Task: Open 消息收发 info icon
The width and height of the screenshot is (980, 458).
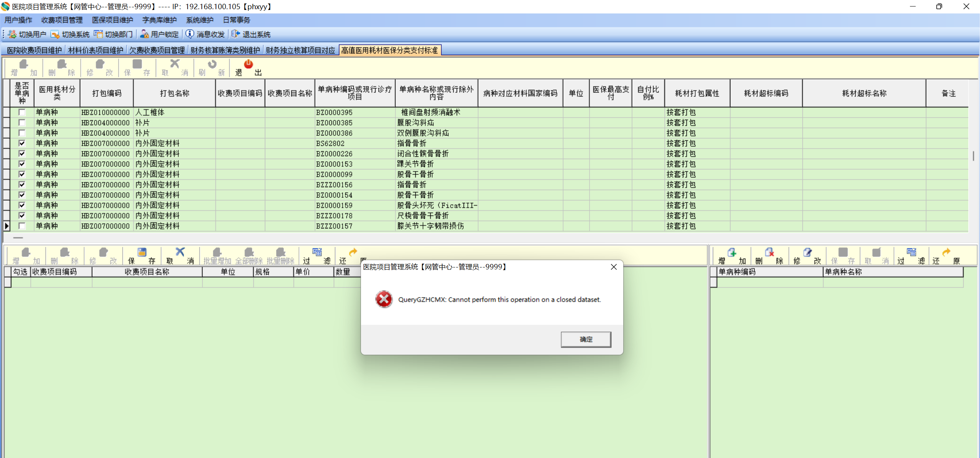Action: tap(190, 34)
